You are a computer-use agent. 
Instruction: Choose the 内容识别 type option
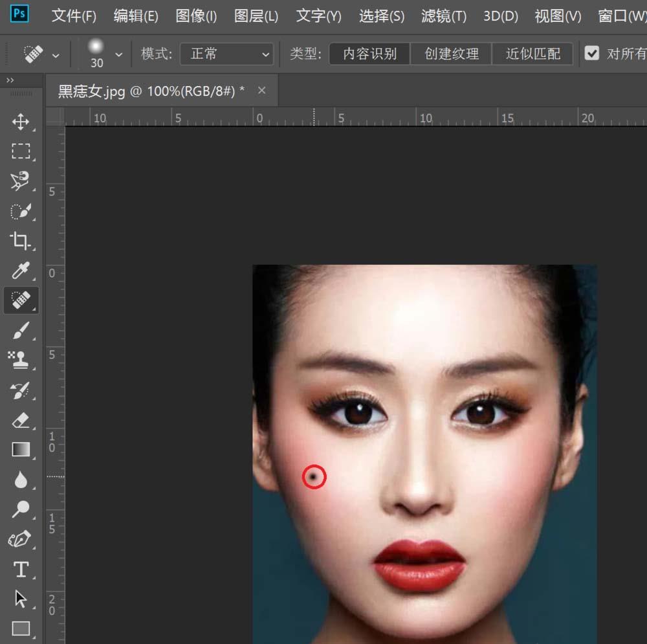[369, 54]
